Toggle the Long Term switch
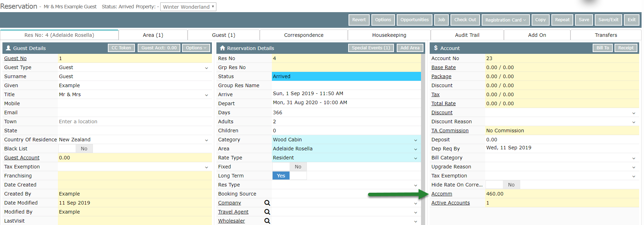 tap(290, 176)
